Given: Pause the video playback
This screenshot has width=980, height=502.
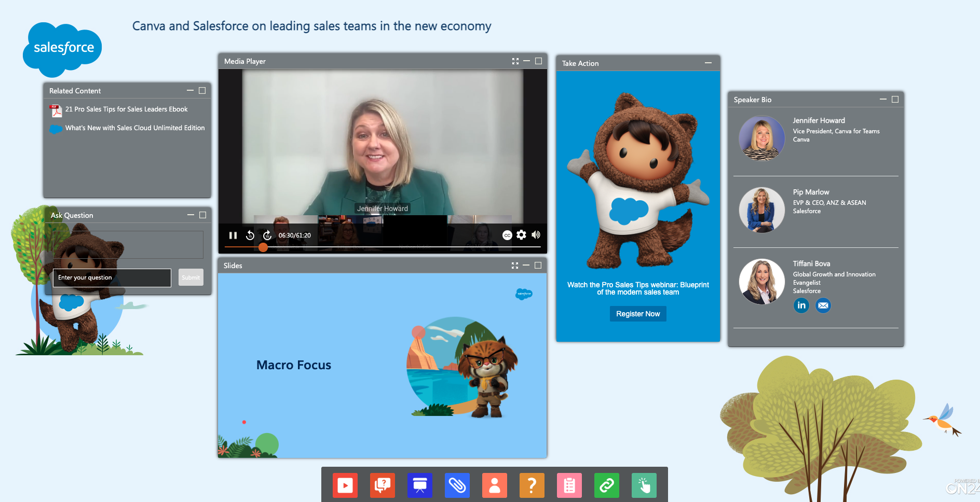Looking at the screenshot, I should tap(233, 235).
